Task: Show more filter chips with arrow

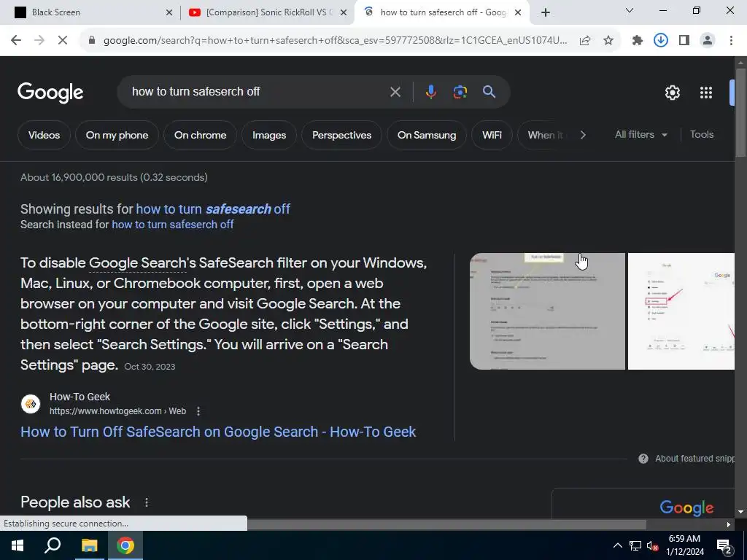Action: pos(583,135)
